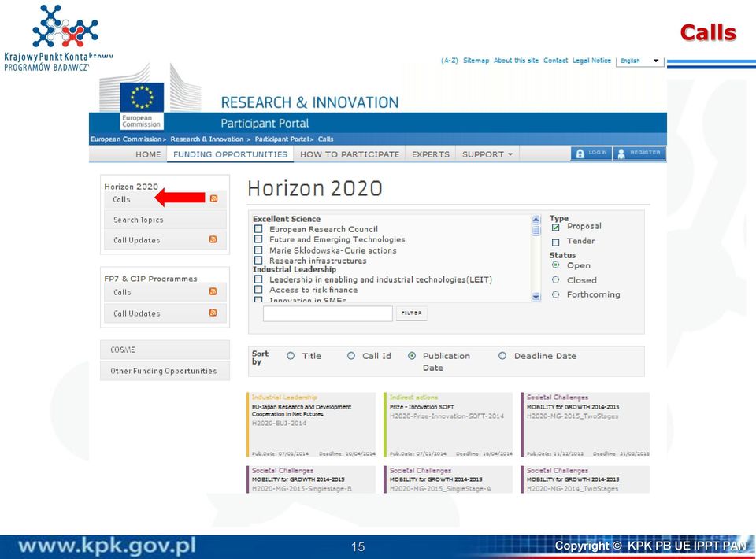Check Research infrastructures checkbox
This screenshot has height=559, width=756.
pyautogui.click(x=258, y=261)
